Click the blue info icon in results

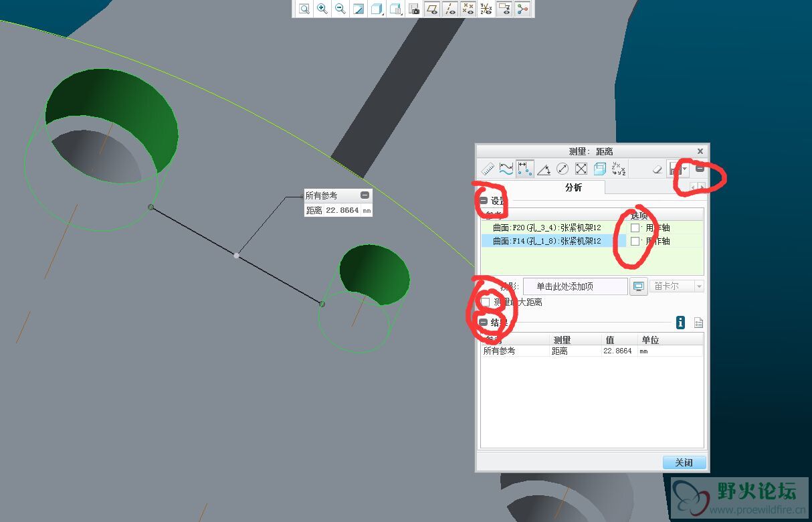(680, 323)
